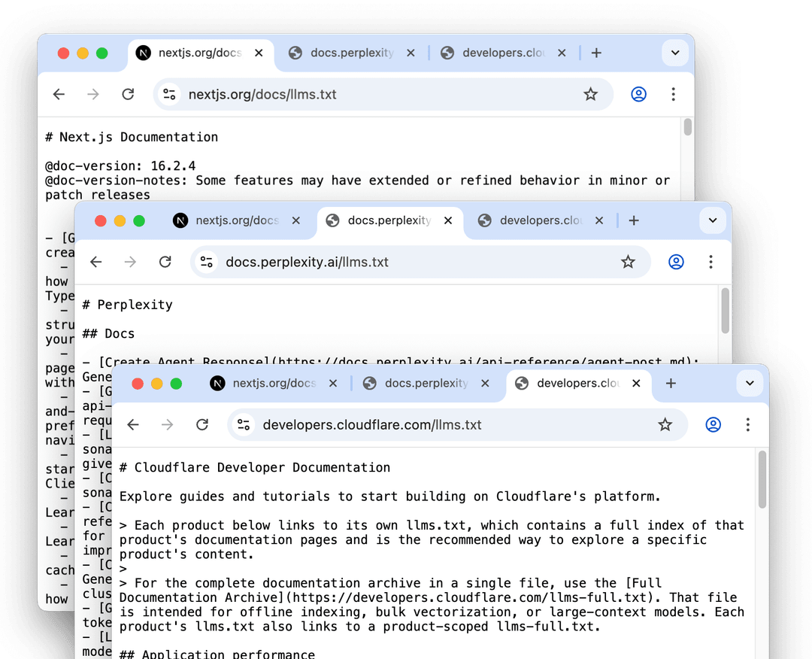Click the llms-full.txt URL in cloudflare text

(470, 597)
